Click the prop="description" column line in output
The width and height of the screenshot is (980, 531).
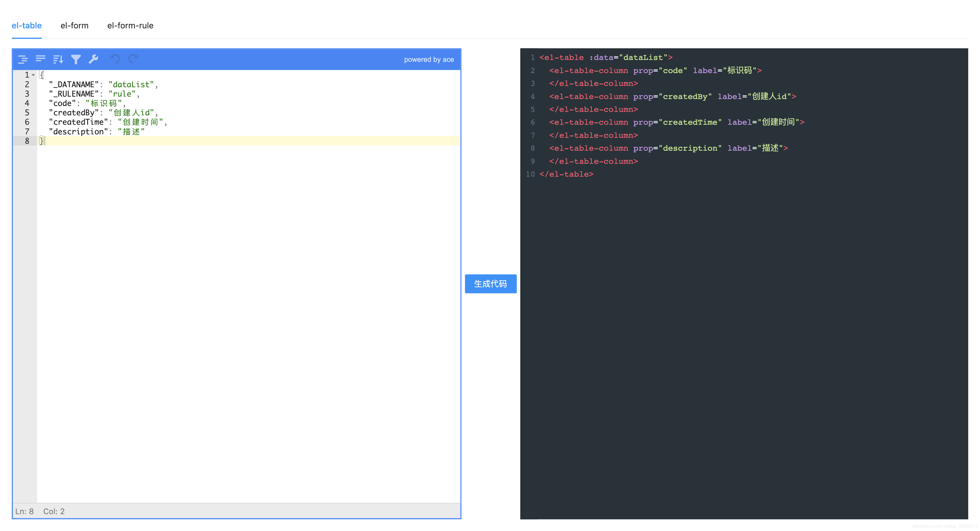pyautogui.click(x=668, y=148)
